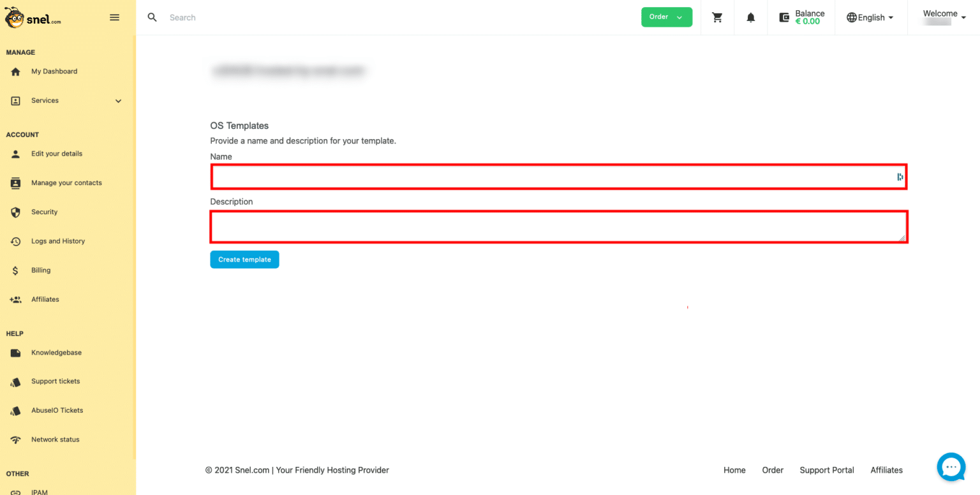Expand the Services sidebar chevron
980x495 pixels.
click(118, 101)
